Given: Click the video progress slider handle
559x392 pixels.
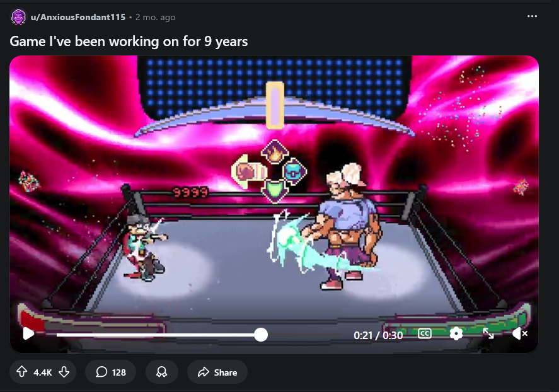Looking at the screenshot, I should coord(261,335).
